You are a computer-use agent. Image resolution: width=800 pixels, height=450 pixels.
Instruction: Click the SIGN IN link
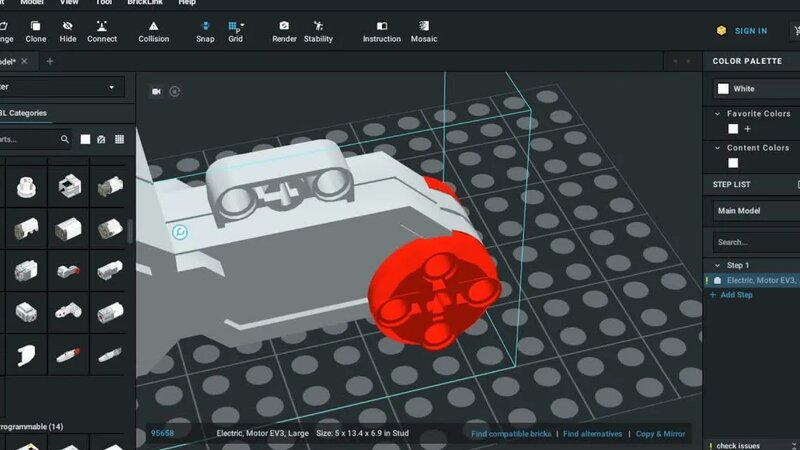click(751, 31)
